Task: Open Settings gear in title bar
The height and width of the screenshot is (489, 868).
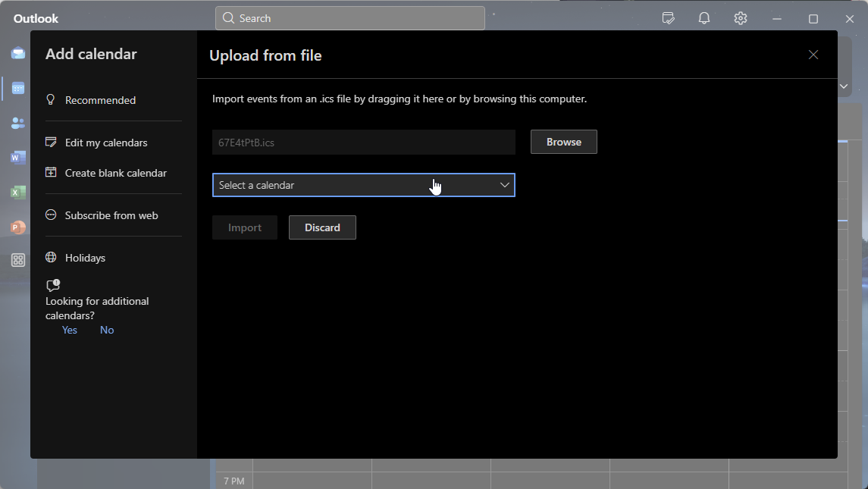Action: (x=741, y=18)
